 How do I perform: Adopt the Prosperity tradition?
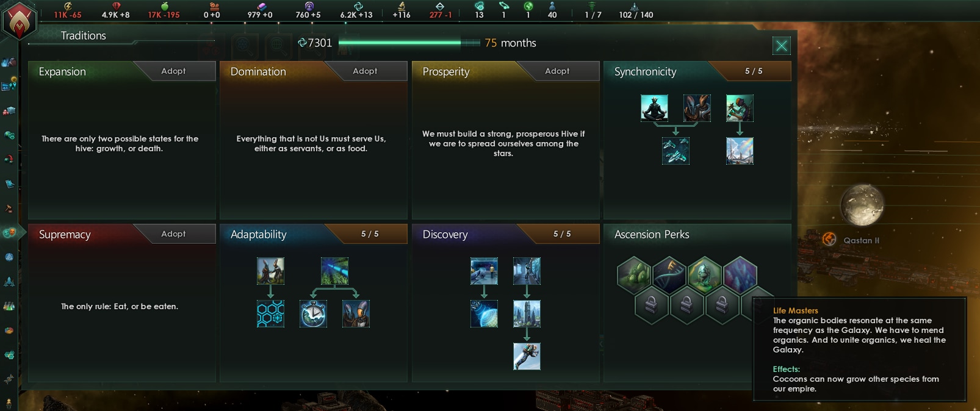click(558, 71)
